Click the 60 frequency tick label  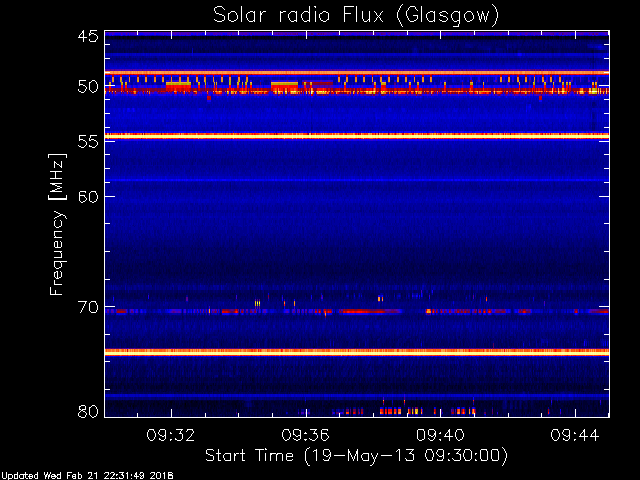coord(89,196)
